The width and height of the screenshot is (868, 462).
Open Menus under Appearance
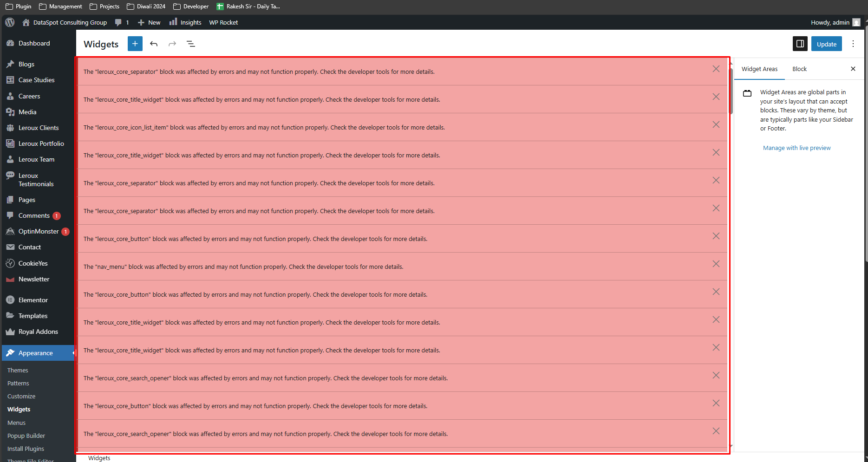16,423
